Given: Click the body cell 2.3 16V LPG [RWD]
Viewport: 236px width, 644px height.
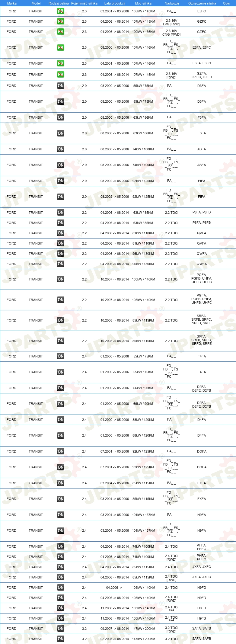Looking at the screenshot, I should [x=171, y=22].
